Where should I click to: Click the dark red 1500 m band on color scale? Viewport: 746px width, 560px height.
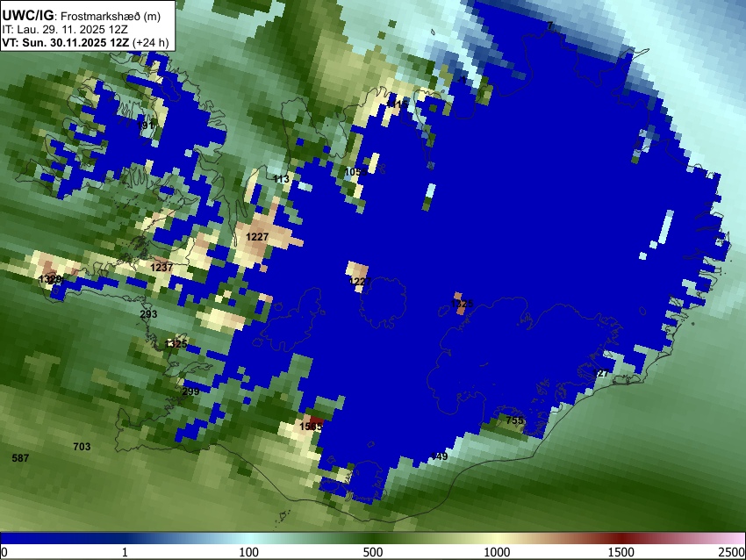coord(621,538)
